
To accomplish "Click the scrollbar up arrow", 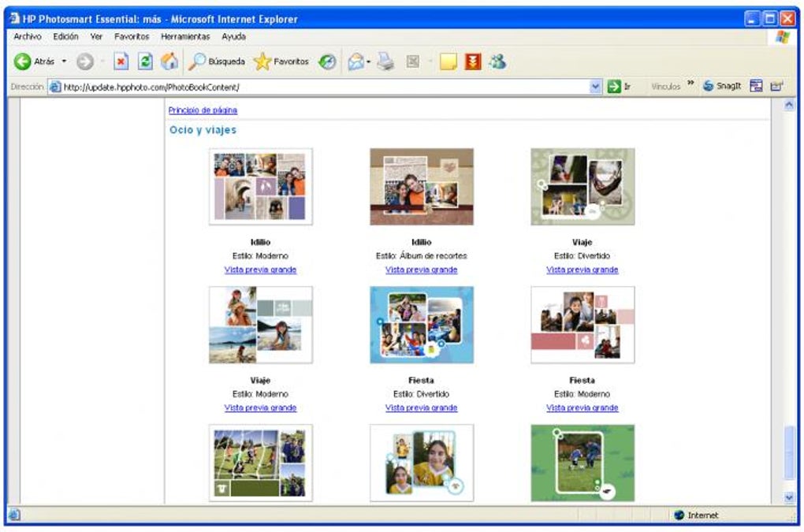I will pos(789,105).
